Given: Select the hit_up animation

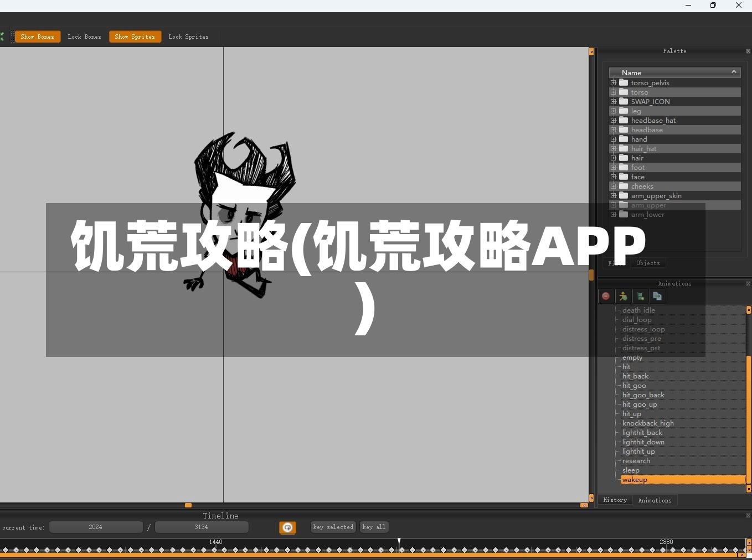Looking at the screenshot, I should (683, 414).
